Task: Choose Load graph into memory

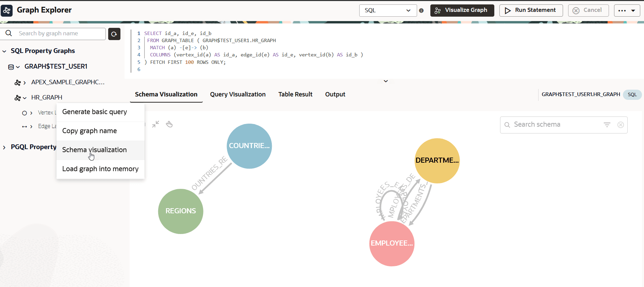Action: (100, 169)
